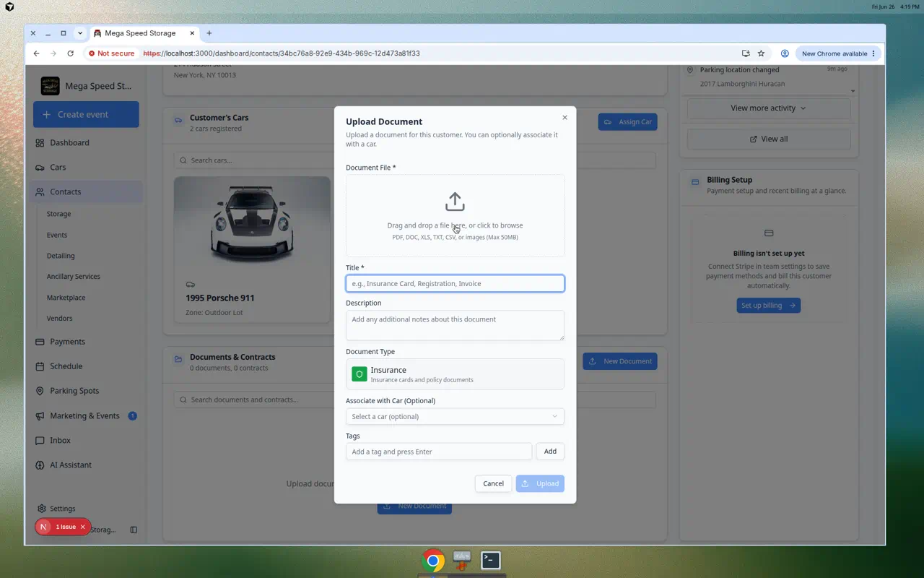Image resolution: width=924 pixels, height=578 pixels.
Task: Click the Not secure site indicator
Action: (x=111, y=53)
